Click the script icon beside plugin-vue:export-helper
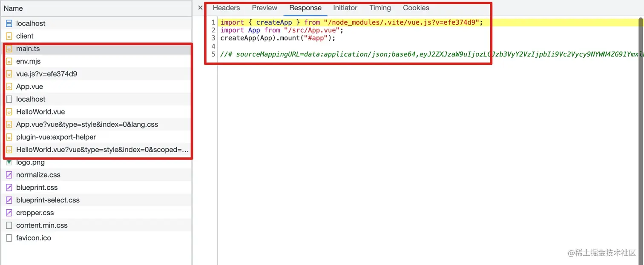This screenshot has width=644, height=265. 9,137
